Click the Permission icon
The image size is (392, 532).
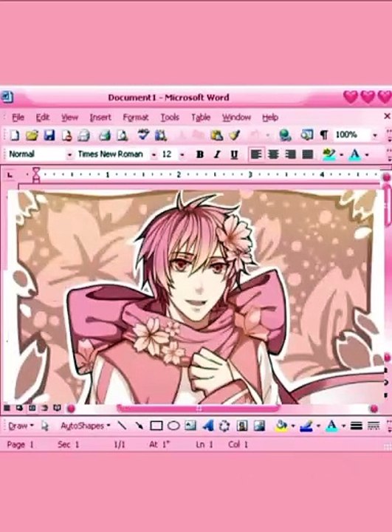66,135
